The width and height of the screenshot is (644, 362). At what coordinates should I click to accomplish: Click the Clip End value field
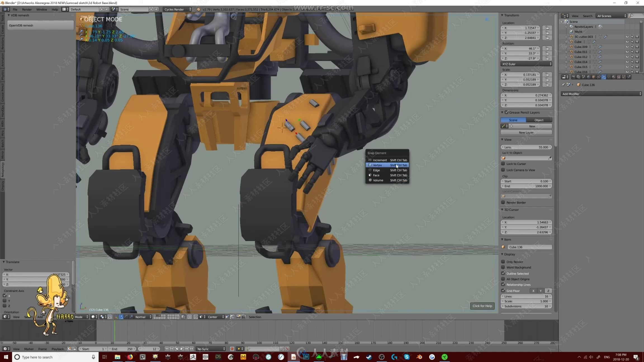tap(526, 186)
